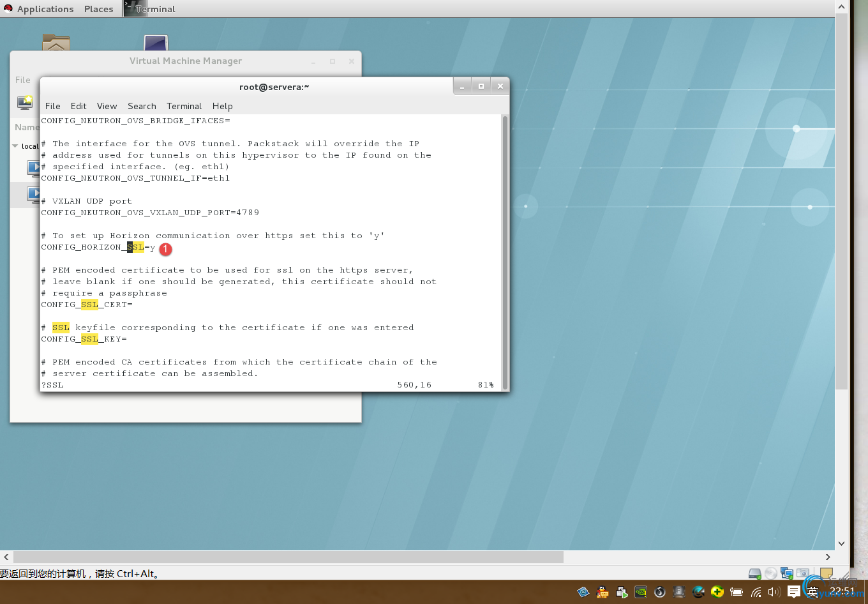Click the horizontal scrollbar right arrow

pos(828,557)
